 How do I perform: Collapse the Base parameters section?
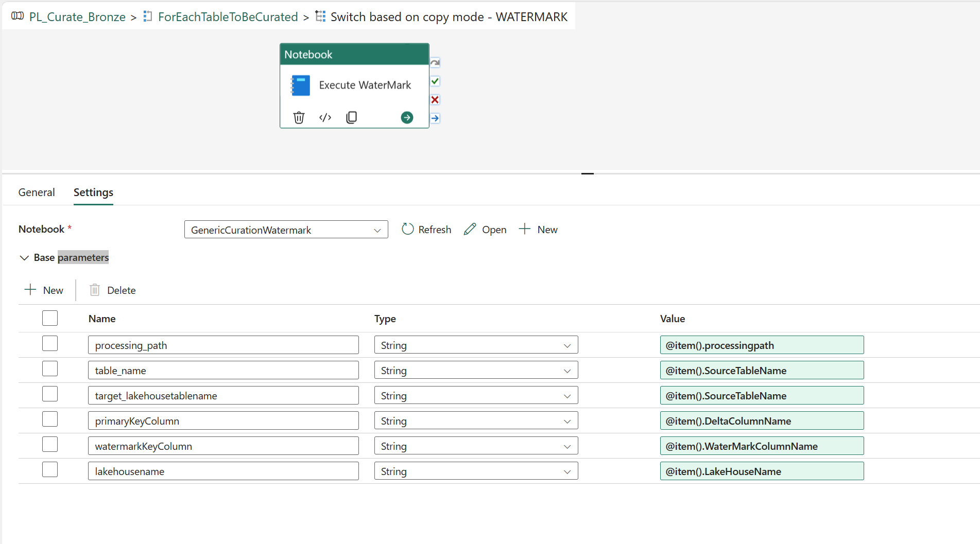[x=24, y=257]
